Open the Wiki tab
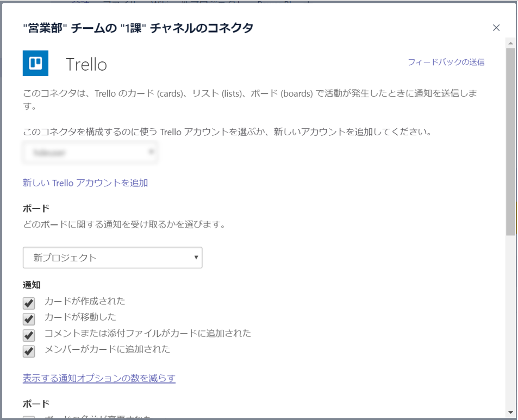The height and width of the screenshot is (420, 518). click(158, 3)
